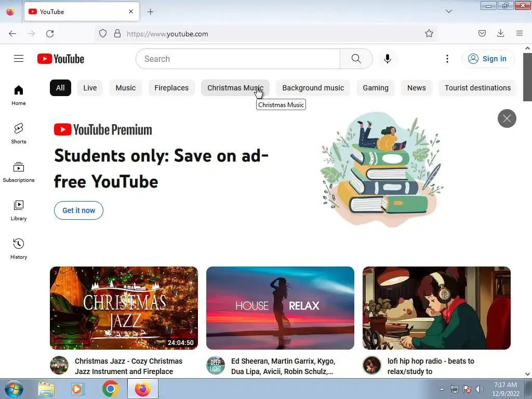Open the lofi hip hop radio thumbnail

[436, 308]
